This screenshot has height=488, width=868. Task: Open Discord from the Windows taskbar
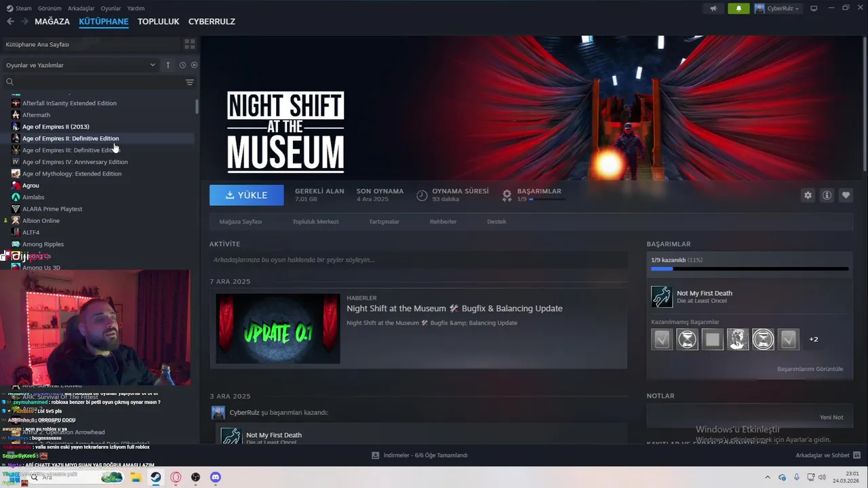point(216,477)
